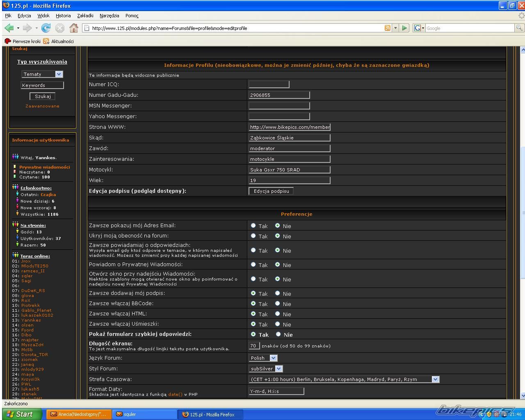Set quick reply form option to Nie

click(x=278, y=334)
